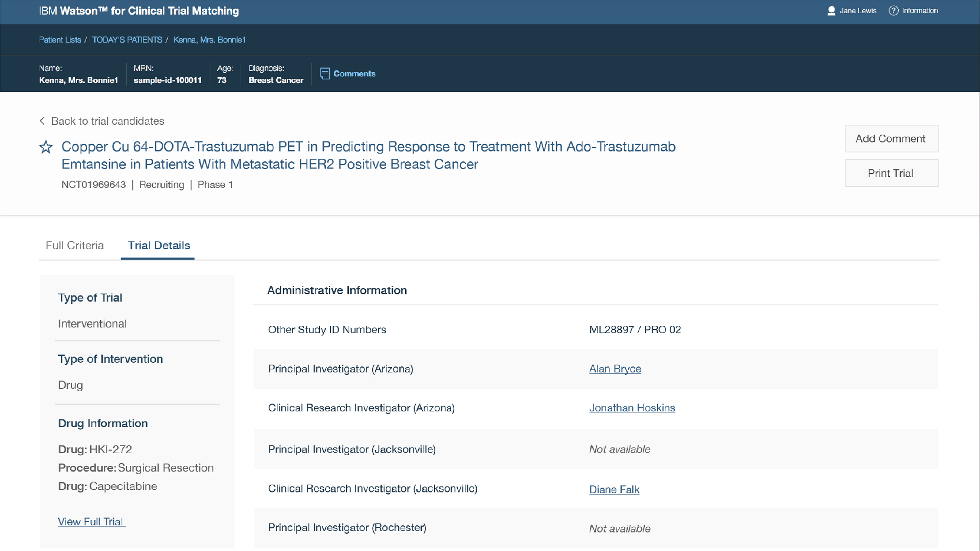
Task: Toggle the star to favorite this trial
Action: (46, 147)
